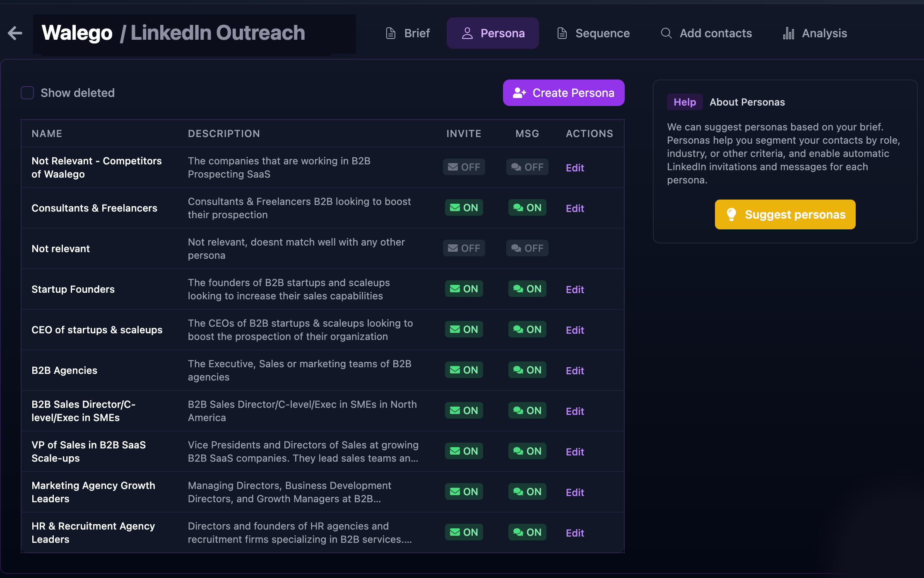Turn off messages for Consultants & Freelancers
The image size is (924, 578).
click(527, 208)
